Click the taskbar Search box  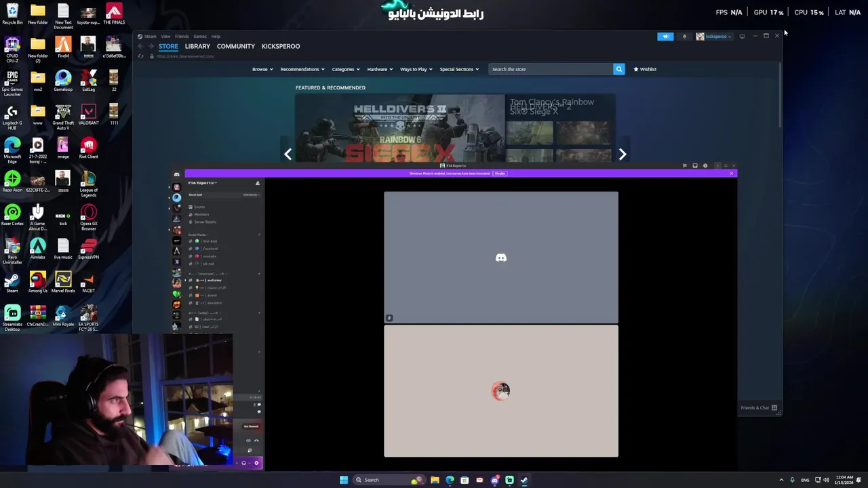389,480
